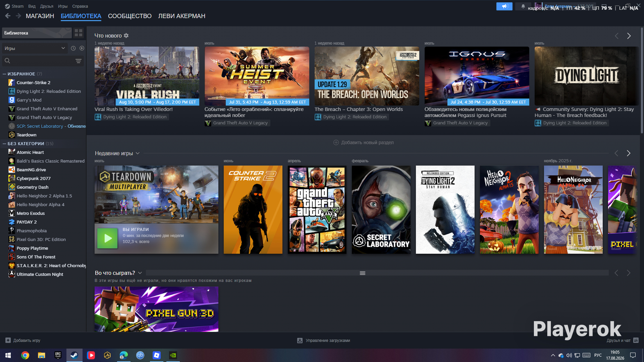644x362 pixels.
Task: Click the Библиотека home button
Action: [37, 33]
